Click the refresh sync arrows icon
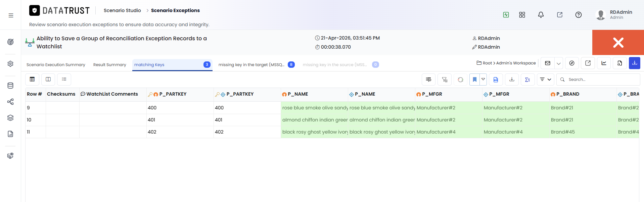Screen dimensions: 644x202 point(460,80)
